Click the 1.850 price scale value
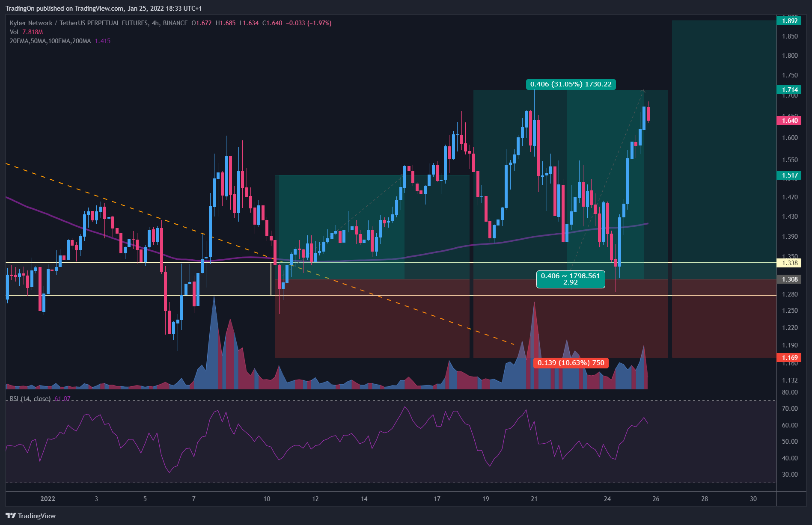Screen dimensions: 812x525 pyautogui.click(x=790, y=36)
